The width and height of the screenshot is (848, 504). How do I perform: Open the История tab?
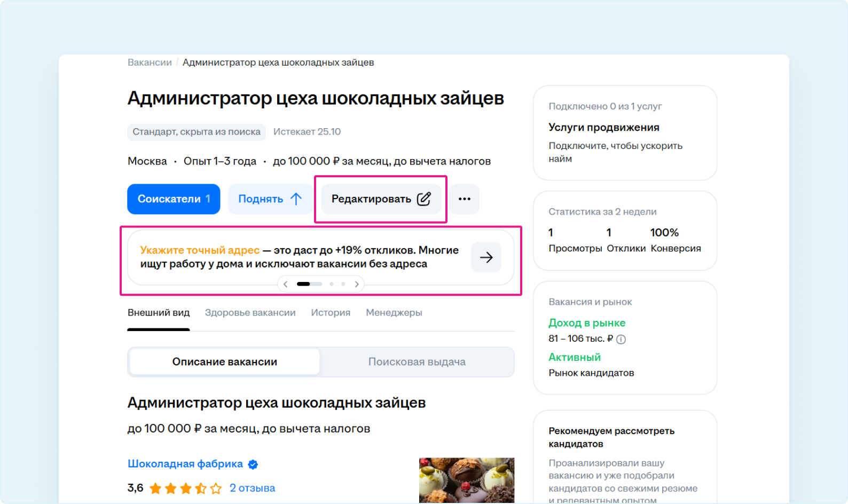[x=331, y=313]
